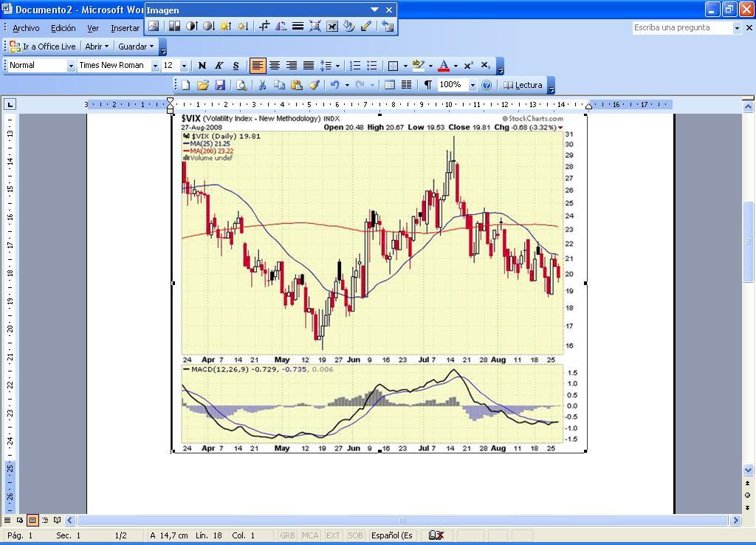Click the More Brightness sun icon

(x=225, y=26)
